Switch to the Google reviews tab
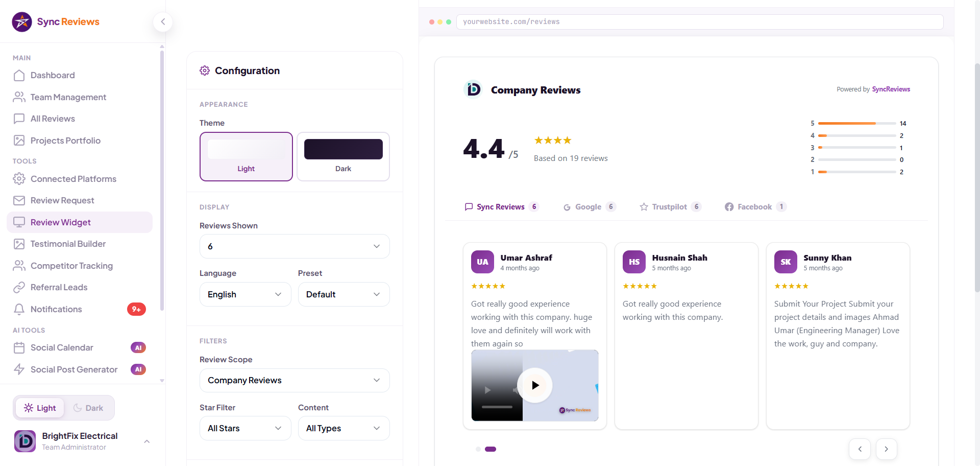 [590, 207]
